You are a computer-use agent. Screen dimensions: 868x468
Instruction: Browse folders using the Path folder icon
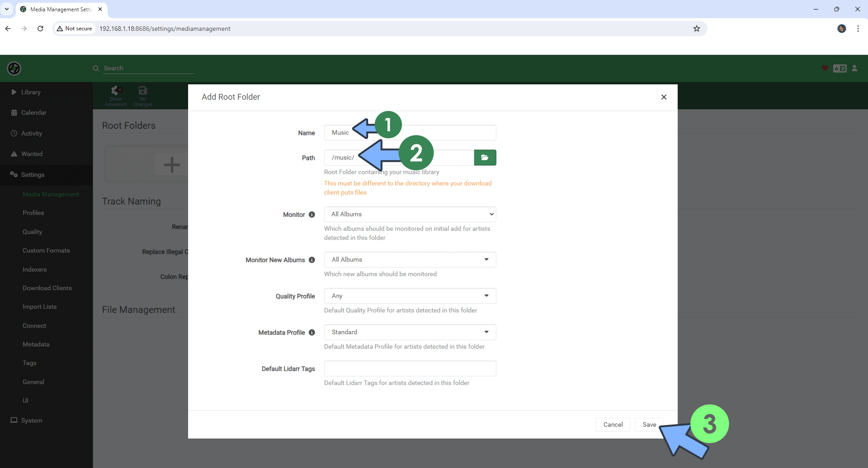coord(485,157)
